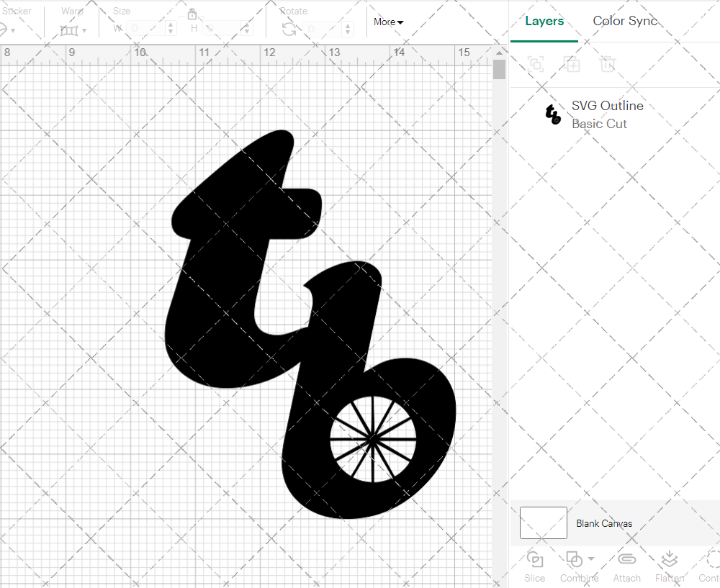
Task: Select the Layers tab
Action: [x=544, y=21]
